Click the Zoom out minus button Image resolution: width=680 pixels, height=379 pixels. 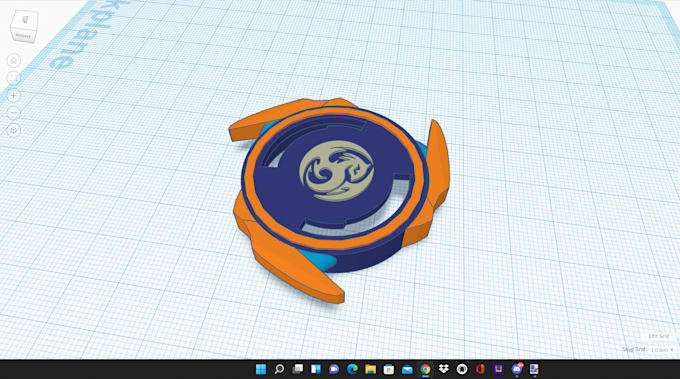click(14, 113)
